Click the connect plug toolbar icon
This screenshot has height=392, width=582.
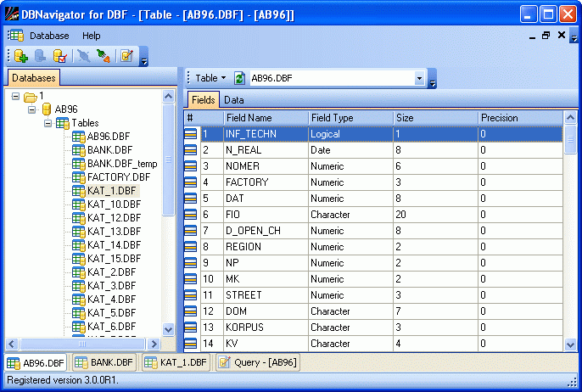pyautogui.click(x=104, y=57)
